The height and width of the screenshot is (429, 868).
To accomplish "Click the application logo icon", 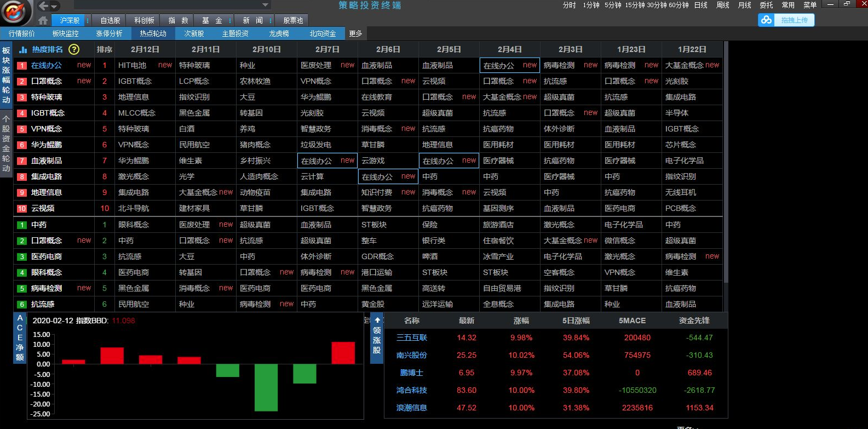I will (16, 12).
